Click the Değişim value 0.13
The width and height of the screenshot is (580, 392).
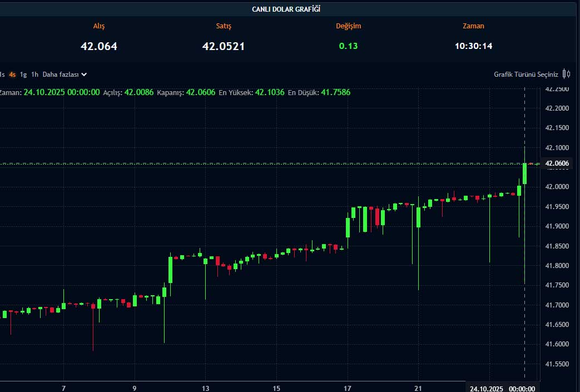click(x=348, y=46)
